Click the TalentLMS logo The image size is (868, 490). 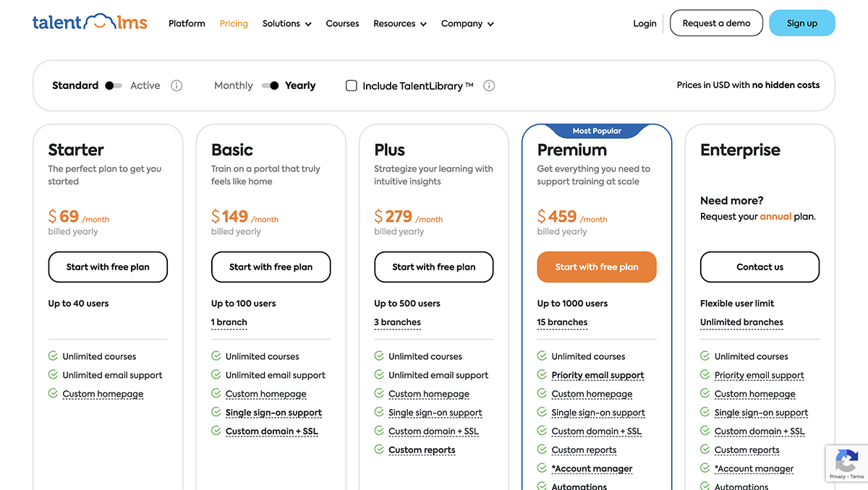coord(89,22)
